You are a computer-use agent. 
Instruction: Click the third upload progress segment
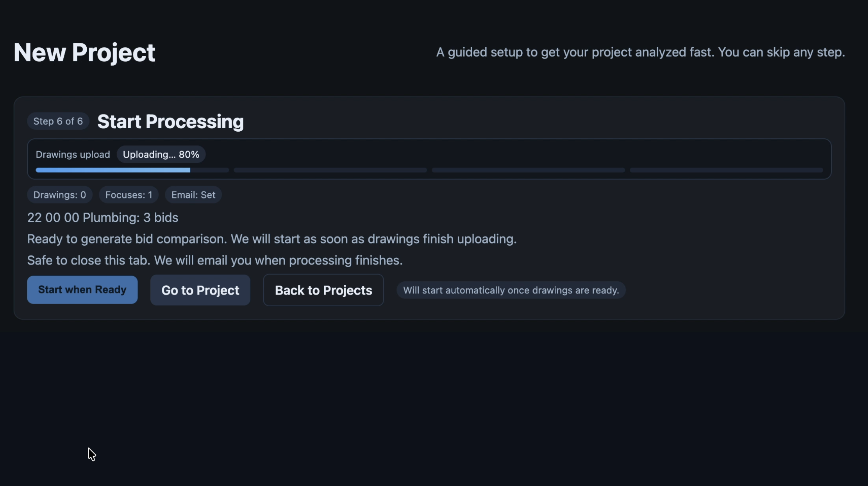(528, 170)
